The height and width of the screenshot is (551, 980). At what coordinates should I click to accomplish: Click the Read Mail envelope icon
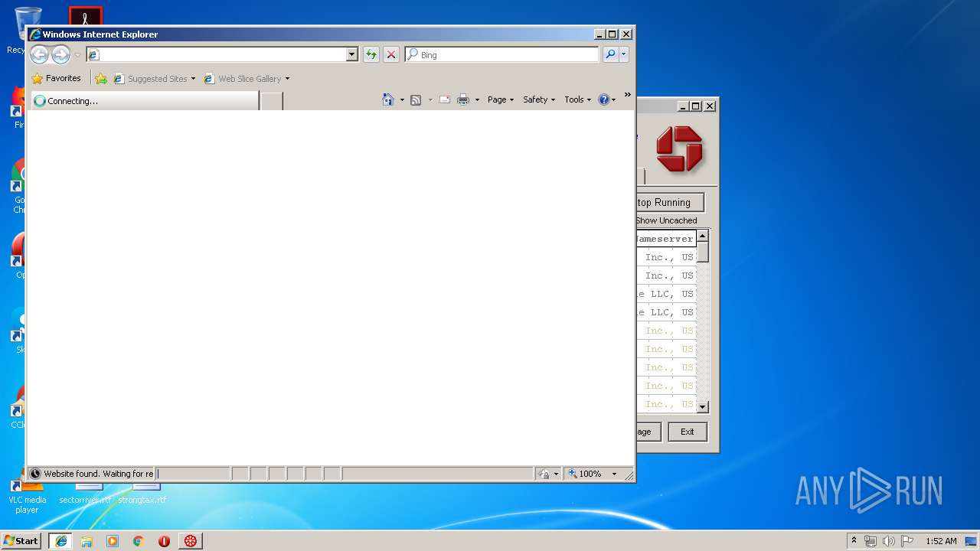[445, 99]
